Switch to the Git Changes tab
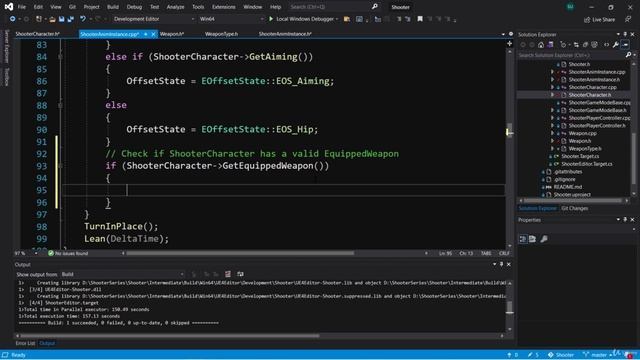The height and width of the screenshot is (360, 640). 575,208
